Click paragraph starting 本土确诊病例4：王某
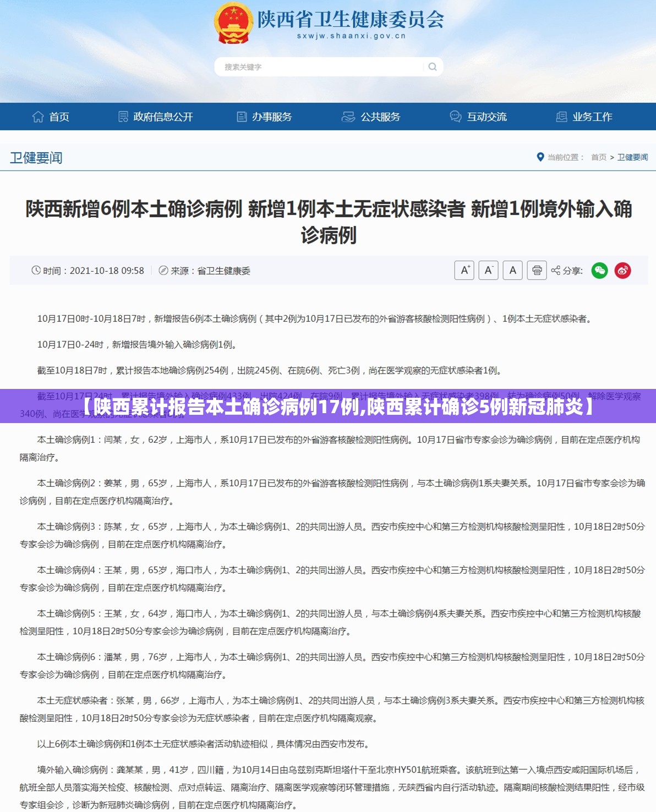656x812 pixels. pos(332,579)
